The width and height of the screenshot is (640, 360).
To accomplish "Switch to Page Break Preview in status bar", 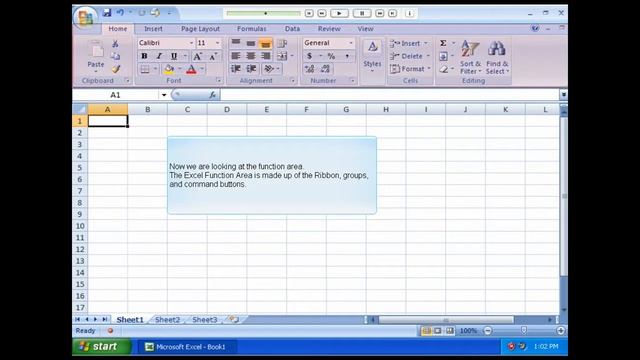I will tap(449, 331).
